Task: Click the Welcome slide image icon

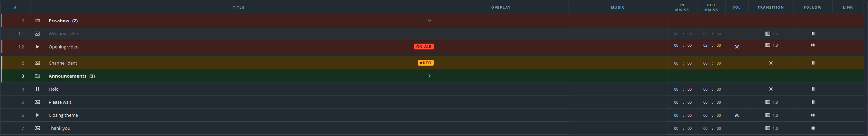Action: coord(37,34)
